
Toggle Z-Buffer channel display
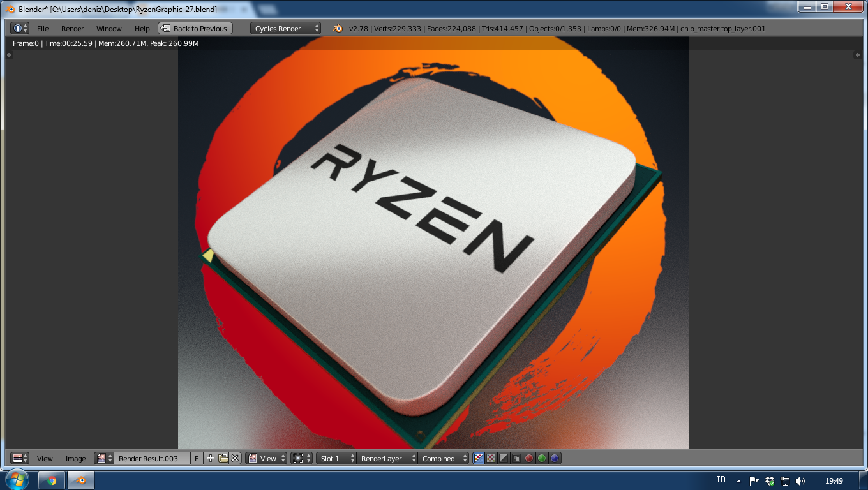(x=516, y=458)
